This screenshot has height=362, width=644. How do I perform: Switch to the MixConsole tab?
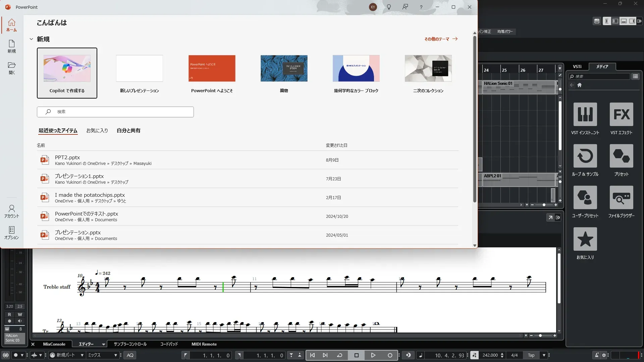(x=54, y=344)
